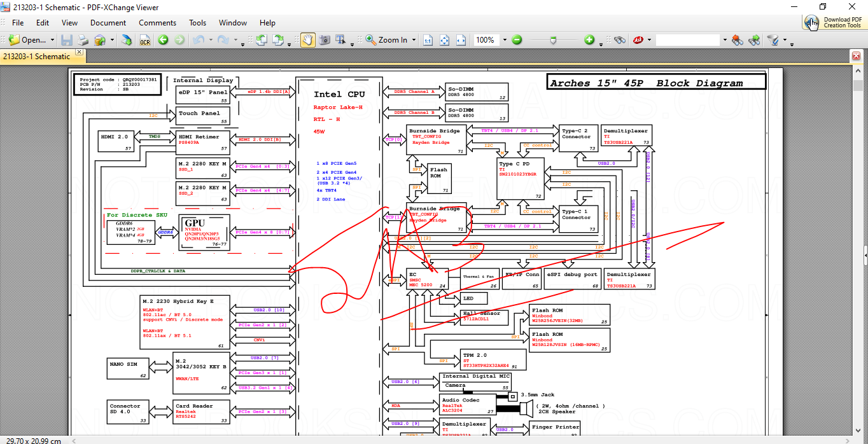Open the Comments menu
The width and height of the screenshot is (868, 444).
pyautogui.click(x=158, y=22)
